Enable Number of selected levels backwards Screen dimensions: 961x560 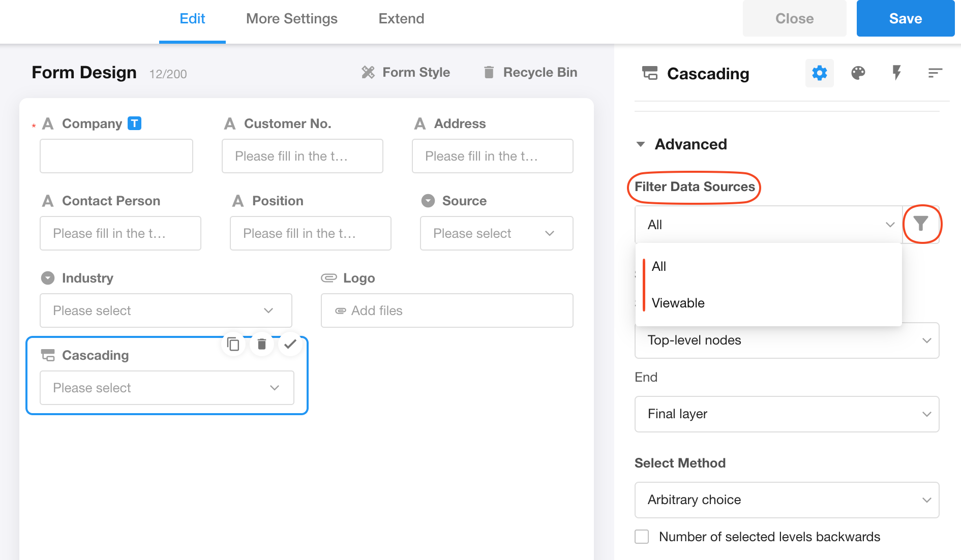pos(642,537)
